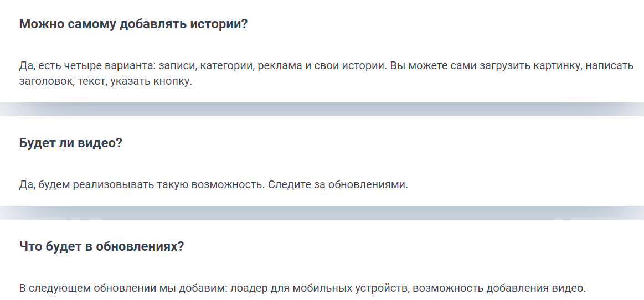This screenshot has height=300, width=644.
Task: Click the word "реклама" in first answer
Action: pyautogui.click(x=280, y=66)
